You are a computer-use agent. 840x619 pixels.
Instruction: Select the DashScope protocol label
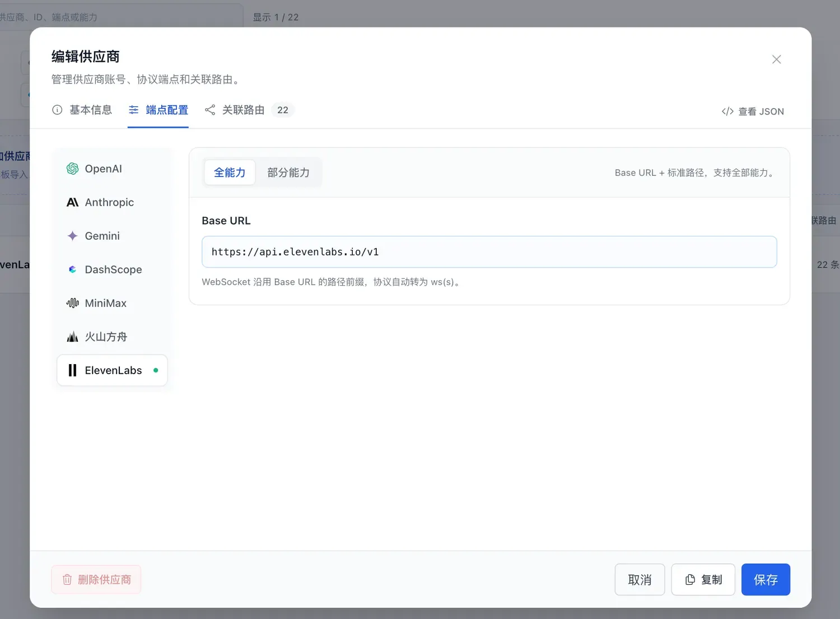[113, 269]
